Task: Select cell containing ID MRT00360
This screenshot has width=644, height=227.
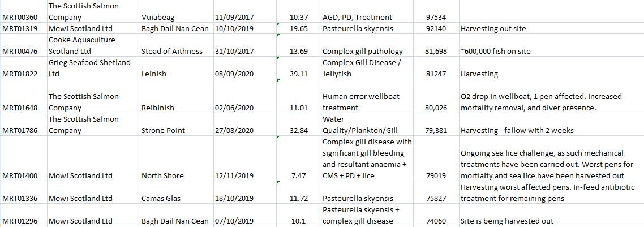Action: click(x=20, y=17)
